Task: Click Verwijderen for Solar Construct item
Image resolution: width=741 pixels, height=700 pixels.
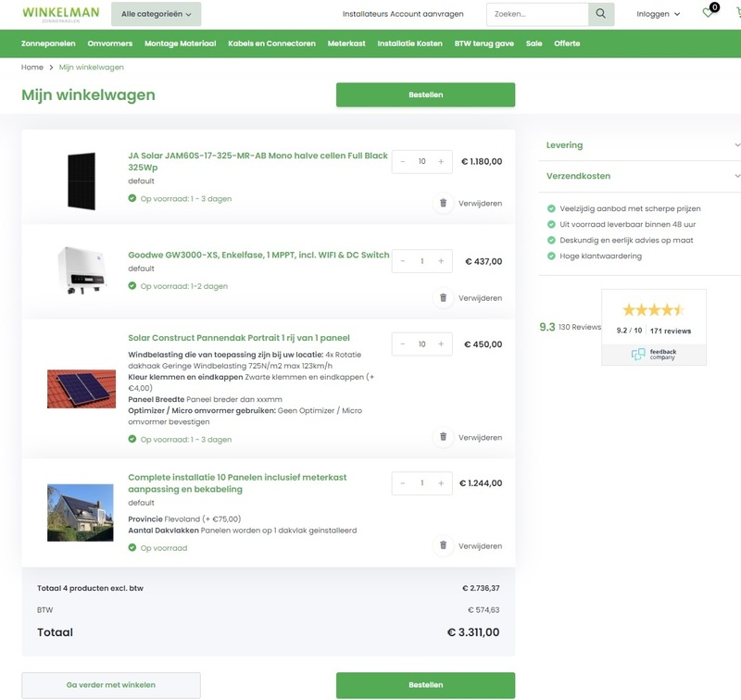Action: click(x=480, y=437)
